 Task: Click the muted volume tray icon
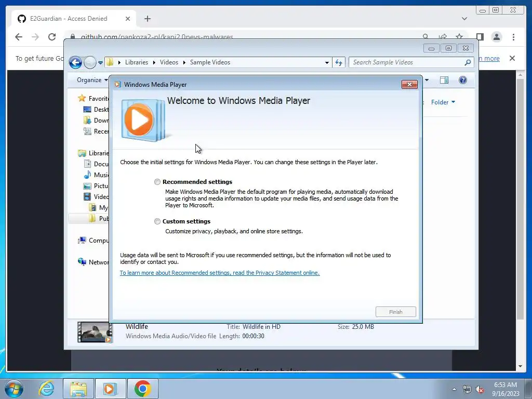click(480, 390)
